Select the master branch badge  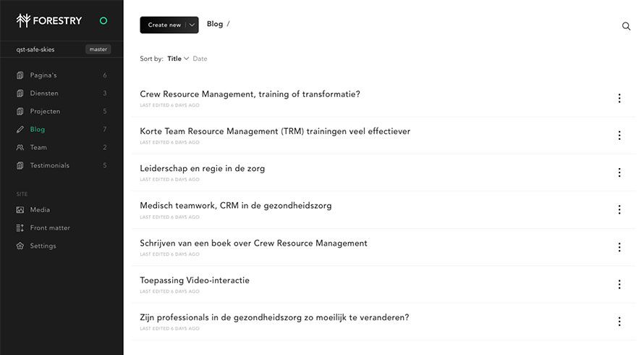click(x=98, y=49)
